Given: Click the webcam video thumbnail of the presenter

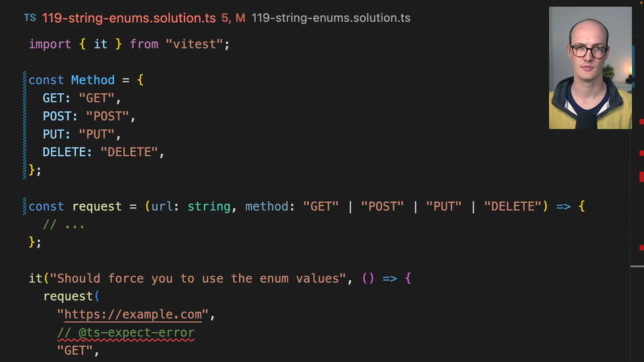Looking at the screenshot, I should coord(590,68).
